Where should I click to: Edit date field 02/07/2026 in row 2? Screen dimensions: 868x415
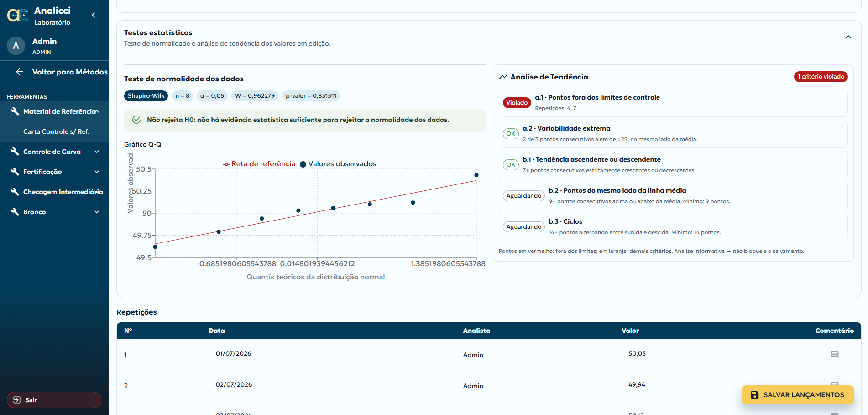[235, 385]
